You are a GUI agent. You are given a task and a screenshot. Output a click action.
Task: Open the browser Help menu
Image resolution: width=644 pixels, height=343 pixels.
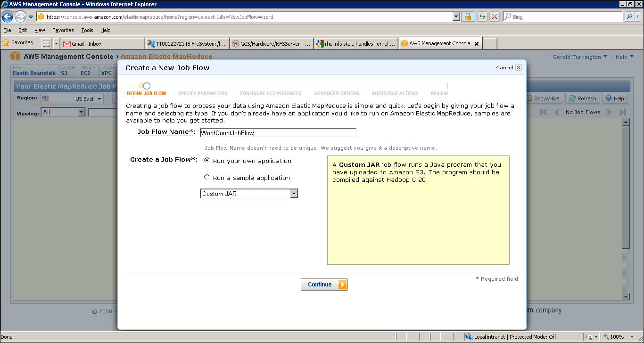106,30
